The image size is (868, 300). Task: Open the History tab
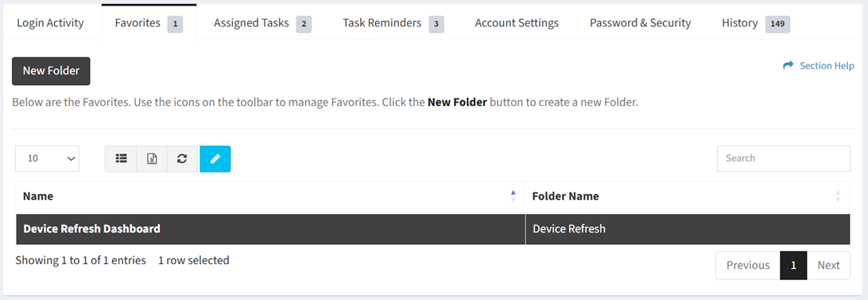756,23
